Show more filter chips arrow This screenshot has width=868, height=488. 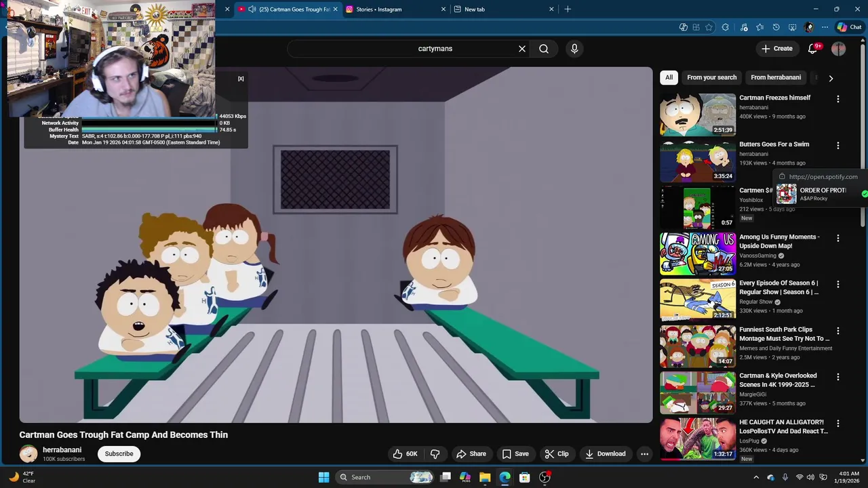(x=831, y=78)
